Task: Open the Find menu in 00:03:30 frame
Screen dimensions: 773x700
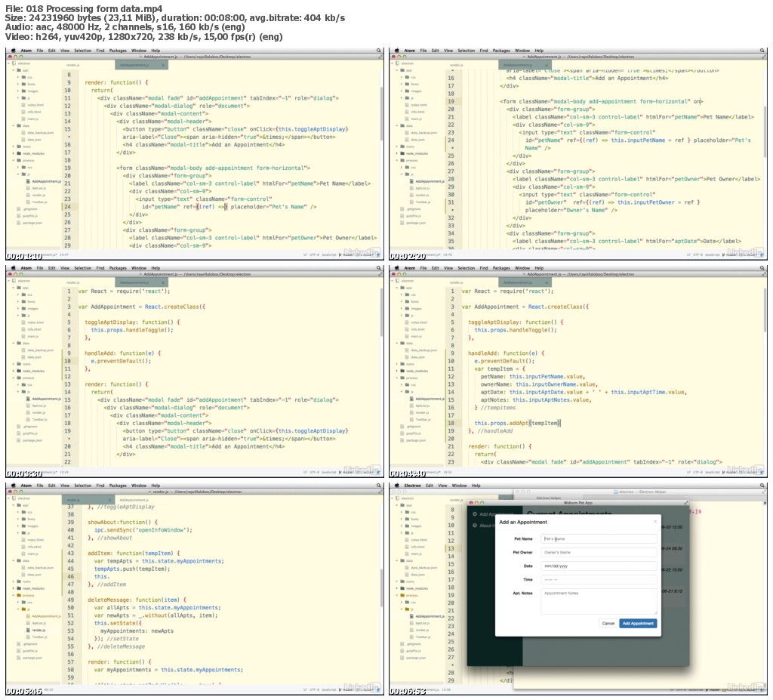Action: pyautogui.click(x=100, y=268)
